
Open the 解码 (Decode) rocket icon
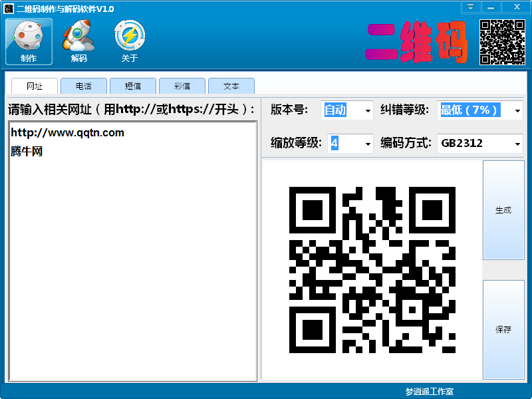point(78,41)
